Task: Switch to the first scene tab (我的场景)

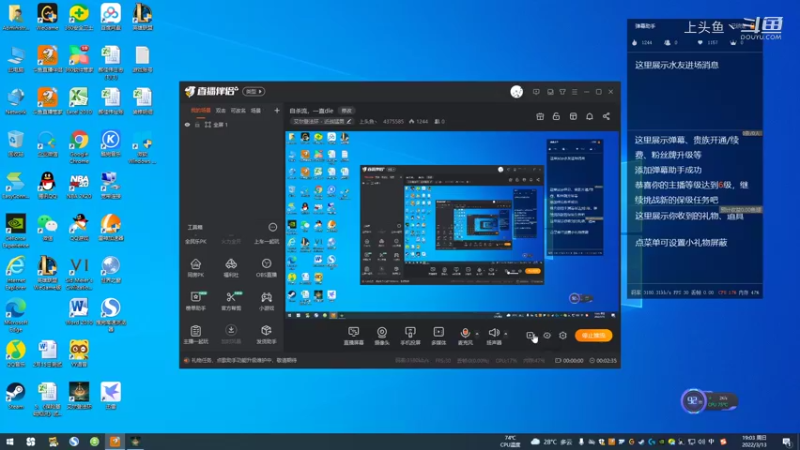Action: (201, 110)
